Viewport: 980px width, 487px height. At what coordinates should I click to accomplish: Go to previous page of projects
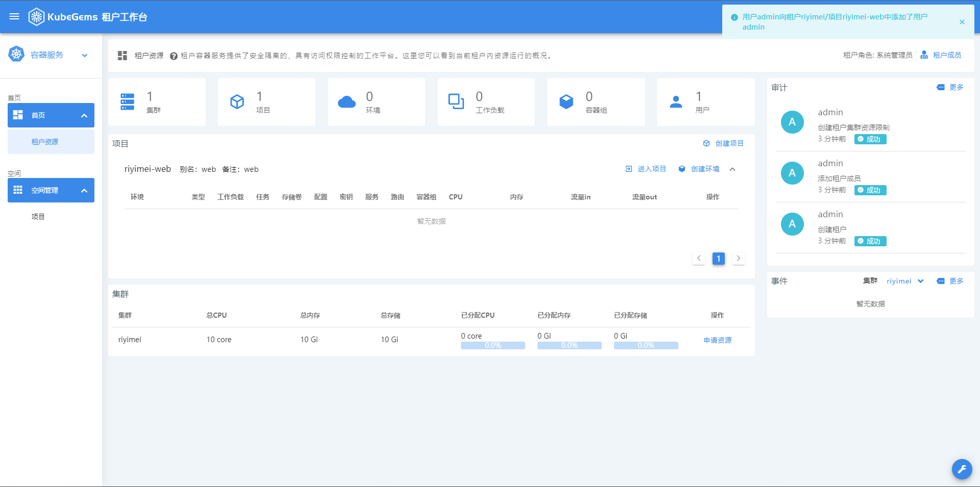(699, 258)
